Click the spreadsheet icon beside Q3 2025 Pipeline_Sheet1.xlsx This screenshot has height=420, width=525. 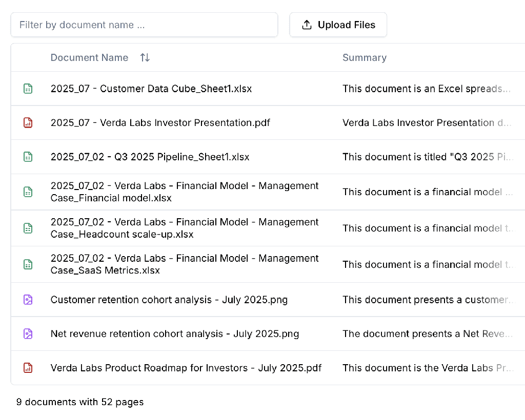click(28, 157)
